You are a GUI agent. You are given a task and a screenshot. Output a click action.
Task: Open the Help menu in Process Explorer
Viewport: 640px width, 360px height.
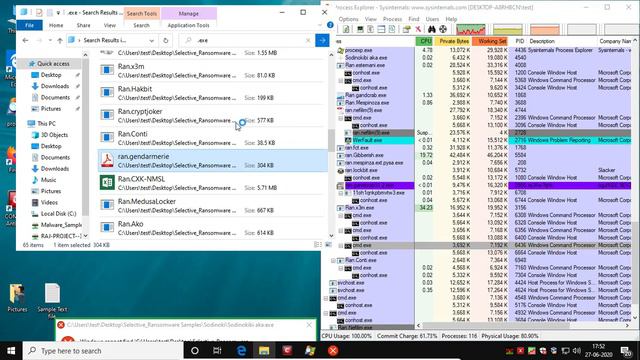pyautogui.click(x=451, y=19)
